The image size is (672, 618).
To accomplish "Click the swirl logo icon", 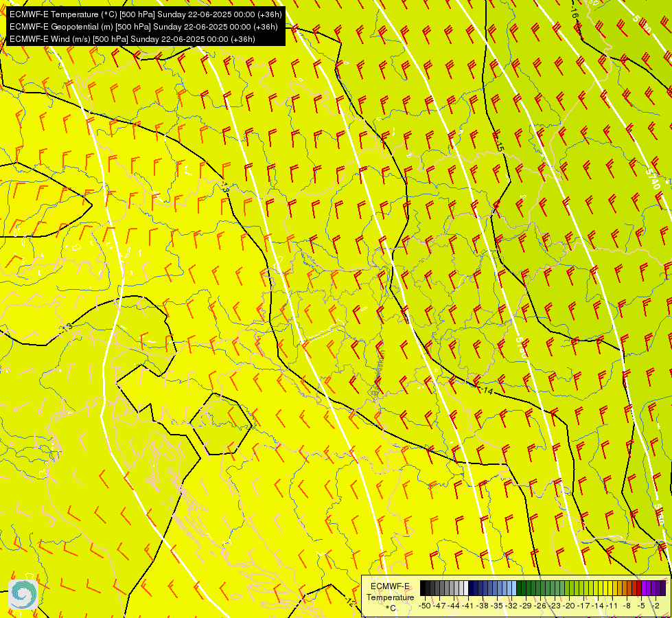I will (23, 595).
